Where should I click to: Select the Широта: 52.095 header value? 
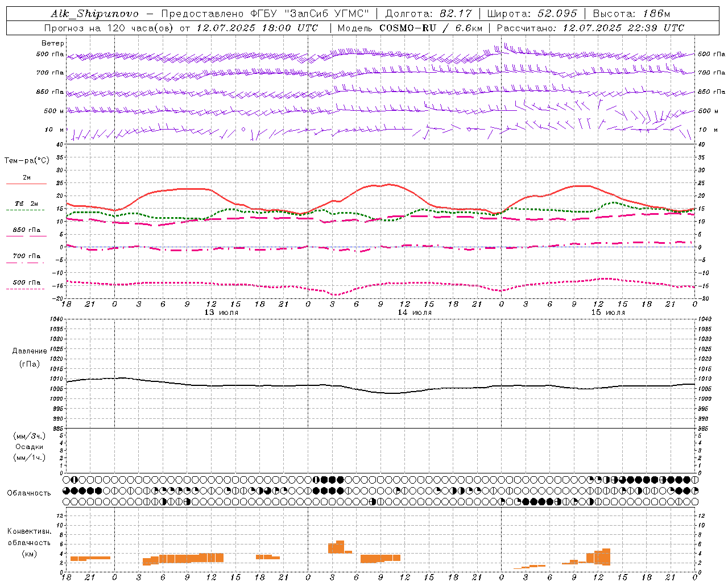pos(532,14)
